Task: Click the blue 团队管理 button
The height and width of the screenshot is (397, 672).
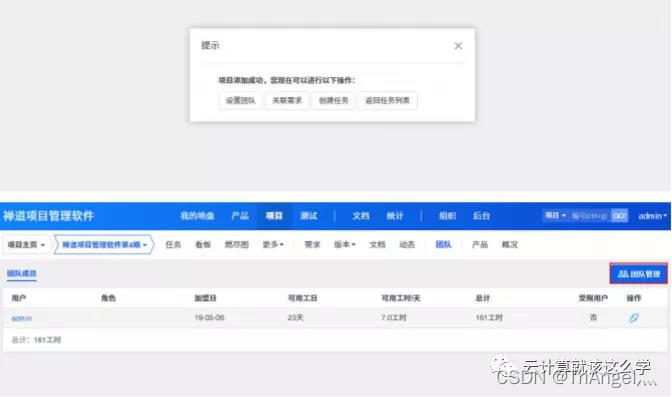Action: (x=639, y=274)
